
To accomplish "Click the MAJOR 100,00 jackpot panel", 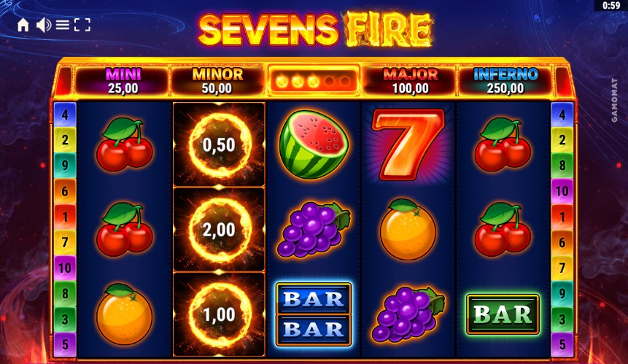I will tap(410, 81).
